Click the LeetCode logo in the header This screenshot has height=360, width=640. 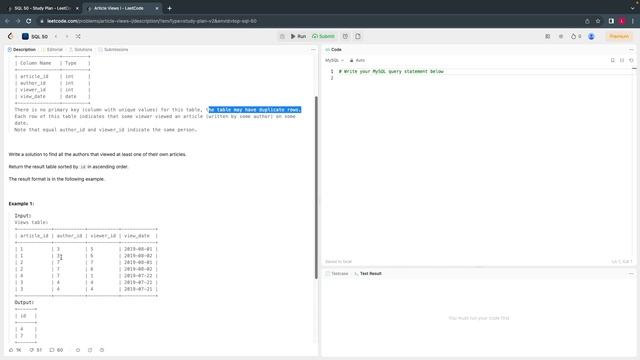[11, 36]
